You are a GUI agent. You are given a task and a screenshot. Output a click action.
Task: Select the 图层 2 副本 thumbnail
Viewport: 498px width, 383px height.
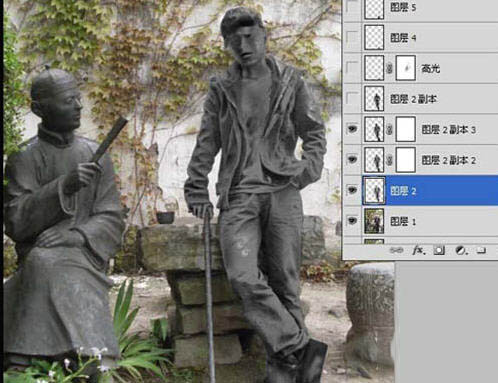pyautogui.click(x=374, y=99)
